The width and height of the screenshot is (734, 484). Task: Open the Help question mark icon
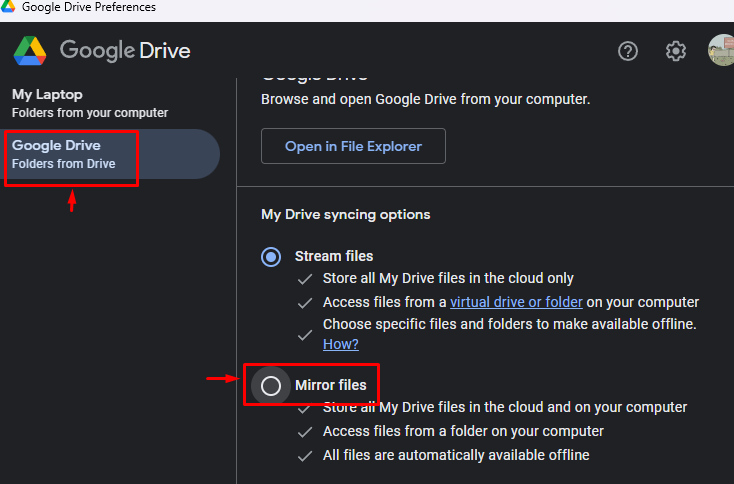(x=628, y=51)
